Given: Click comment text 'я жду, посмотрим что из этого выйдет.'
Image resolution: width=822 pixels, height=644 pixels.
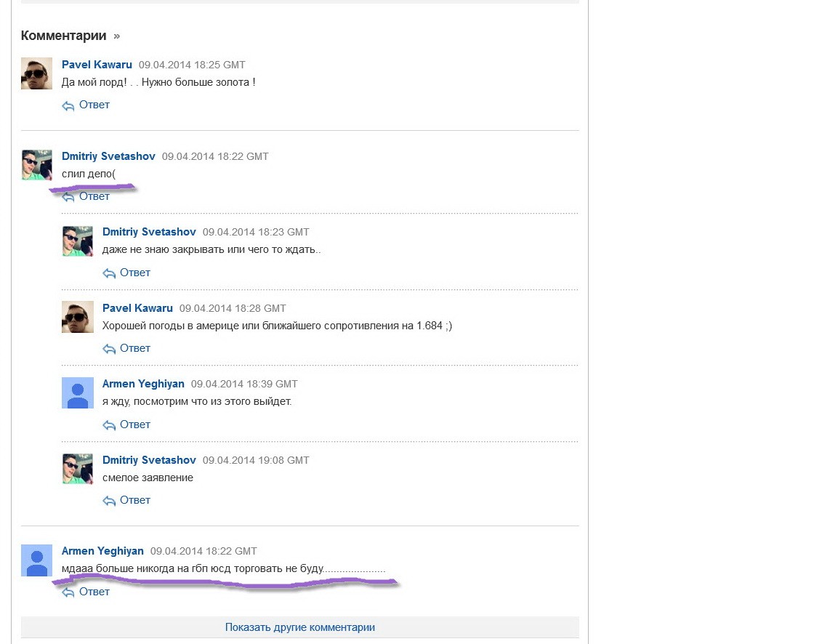Looking at the screenshot, I should (x=197, y=402).
